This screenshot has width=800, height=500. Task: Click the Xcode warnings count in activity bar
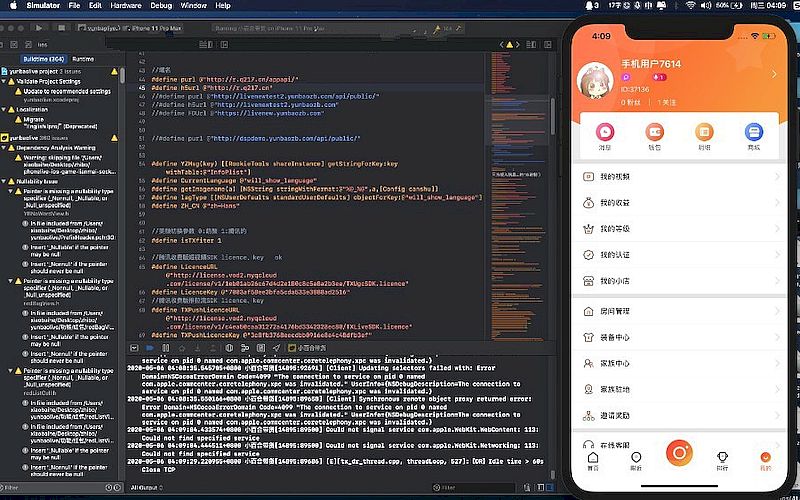tap(444, 29)
